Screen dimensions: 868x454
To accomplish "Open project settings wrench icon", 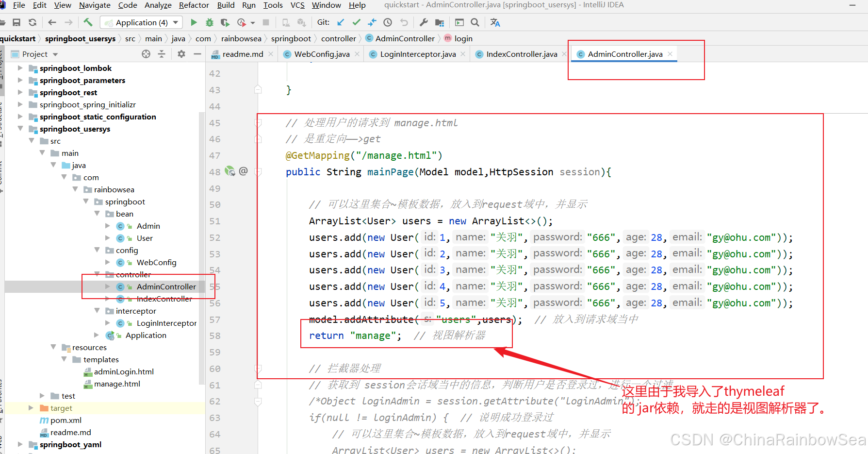I will (x=424, y=22).
